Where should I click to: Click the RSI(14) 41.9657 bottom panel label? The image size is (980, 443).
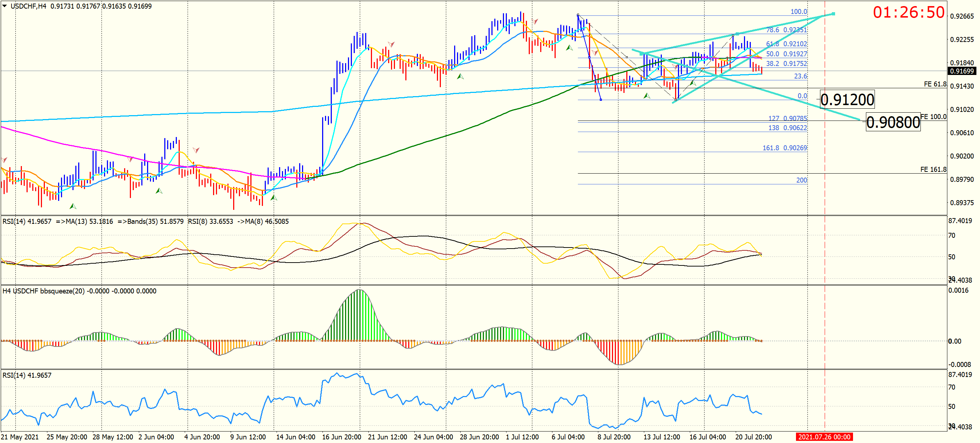click(x=27, y=375)
